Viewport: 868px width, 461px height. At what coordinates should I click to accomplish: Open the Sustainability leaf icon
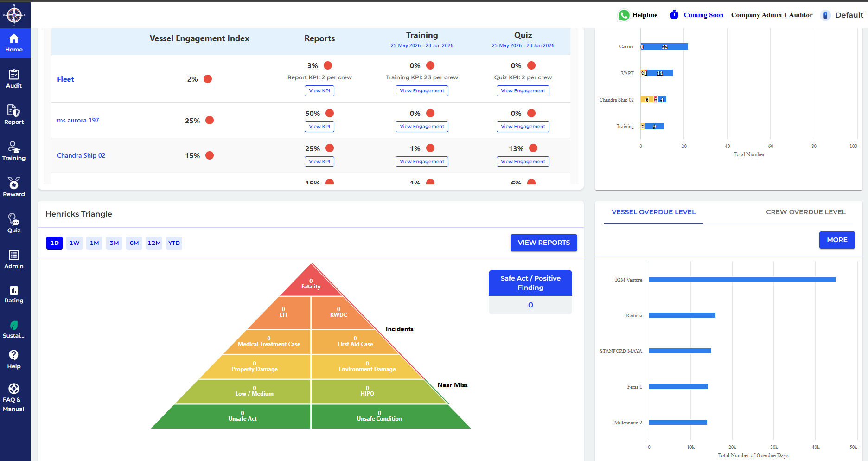14,326
